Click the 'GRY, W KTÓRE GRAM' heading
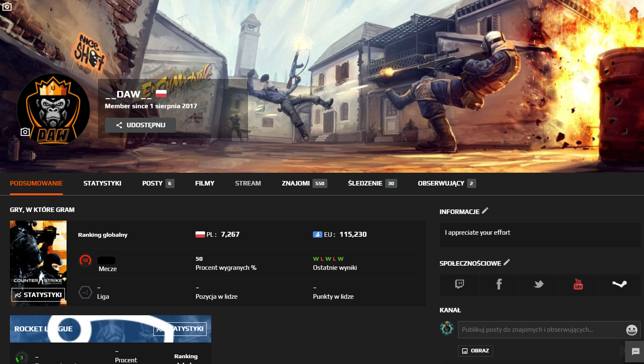644x364 pixels. [42, 210]
